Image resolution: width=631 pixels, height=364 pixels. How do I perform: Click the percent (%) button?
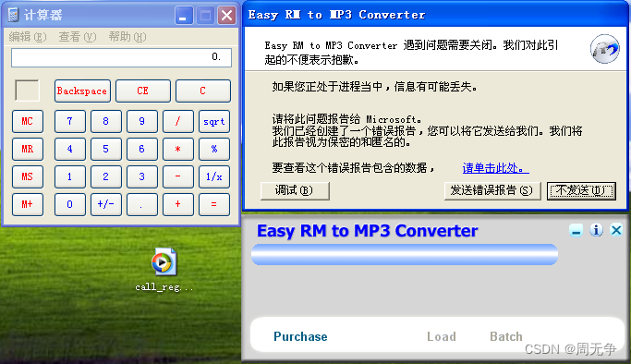coord(214,150)
